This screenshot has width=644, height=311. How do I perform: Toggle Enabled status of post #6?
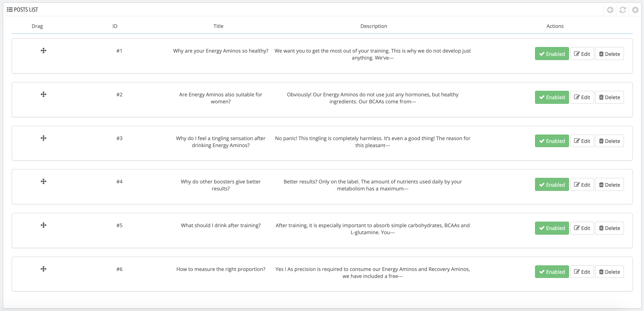pos(552,272)
